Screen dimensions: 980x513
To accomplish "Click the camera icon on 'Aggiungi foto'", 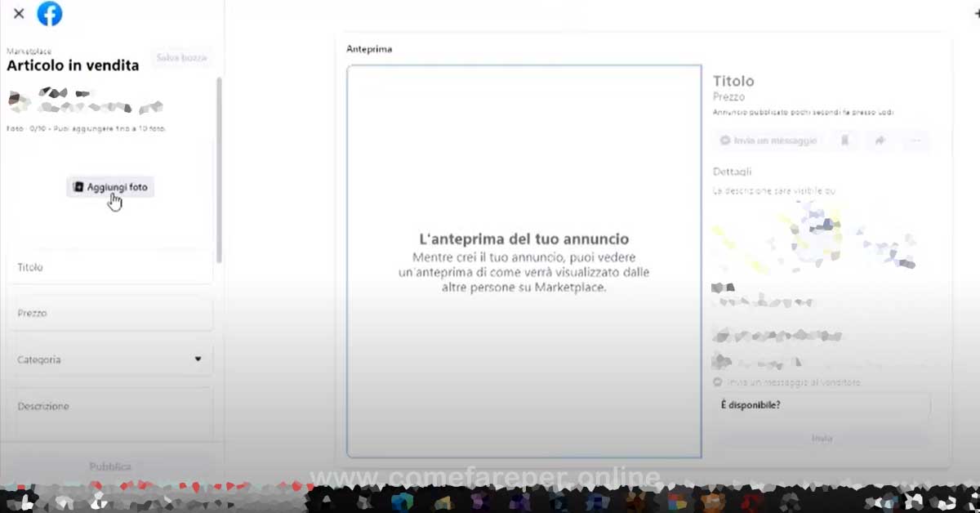I will pos(79,186).
